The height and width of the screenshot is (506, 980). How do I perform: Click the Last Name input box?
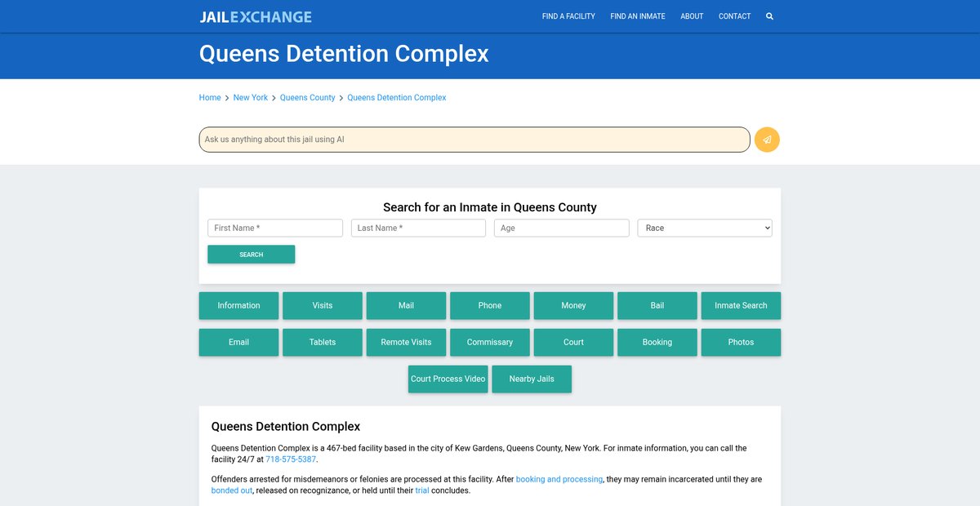418,229
